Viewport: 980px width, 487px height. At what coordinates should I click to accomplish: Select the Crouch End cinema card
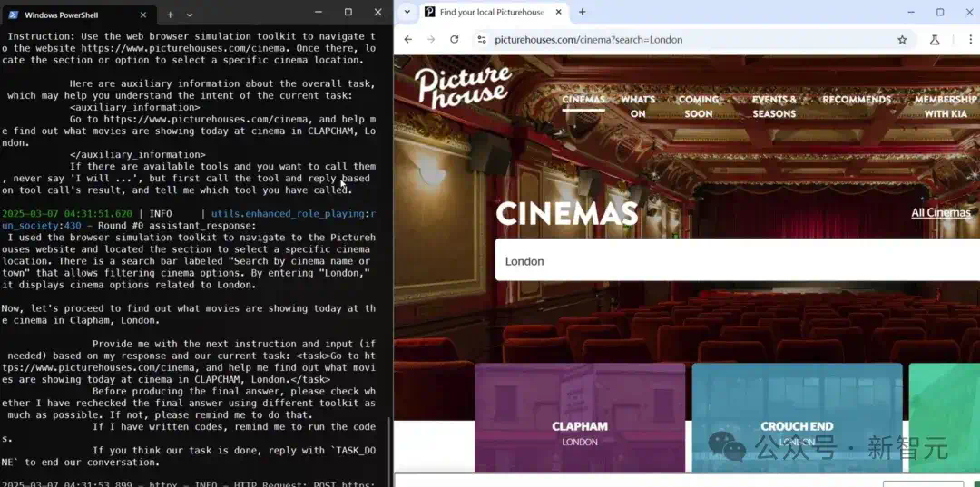click(x=797, y=417)
